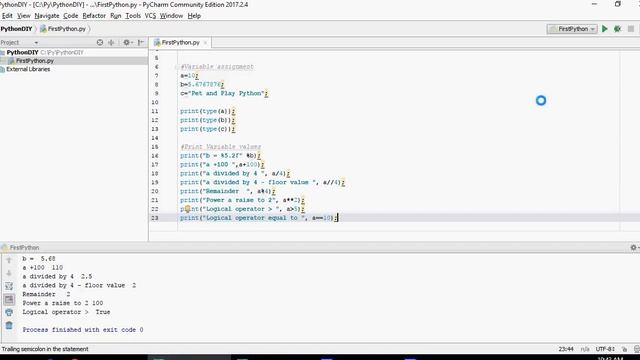Open Project panel gear settings

[127, 42]
